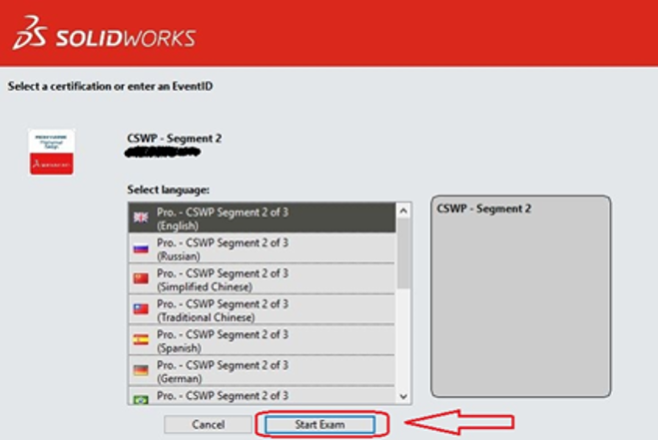This screenshot has width=659, height=440.
Task: Select the Spain flag icon
Action: 140,341
